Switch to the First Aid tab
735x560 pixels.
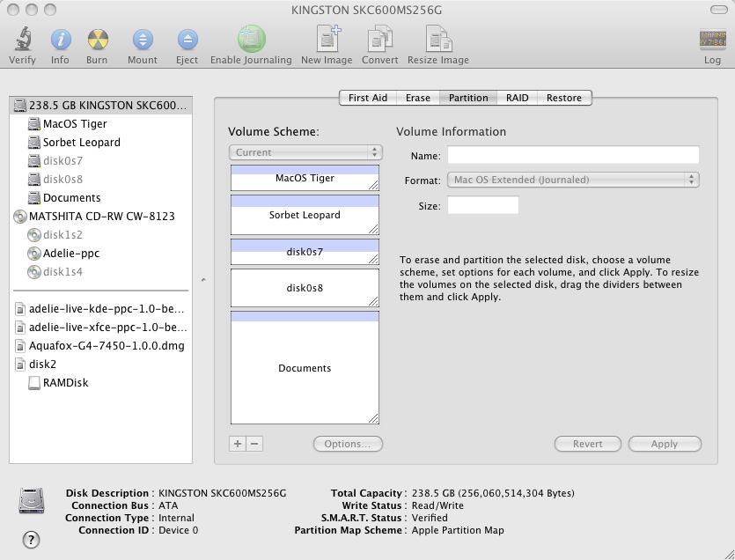pyautogui.click(x=367, y=98)
